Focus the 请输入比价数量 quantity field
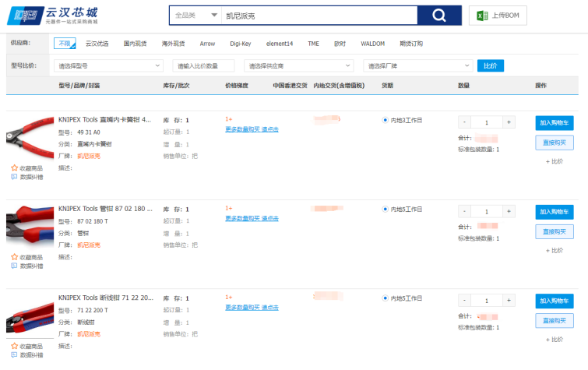This screenshot has height=370, width=588. 203,65
